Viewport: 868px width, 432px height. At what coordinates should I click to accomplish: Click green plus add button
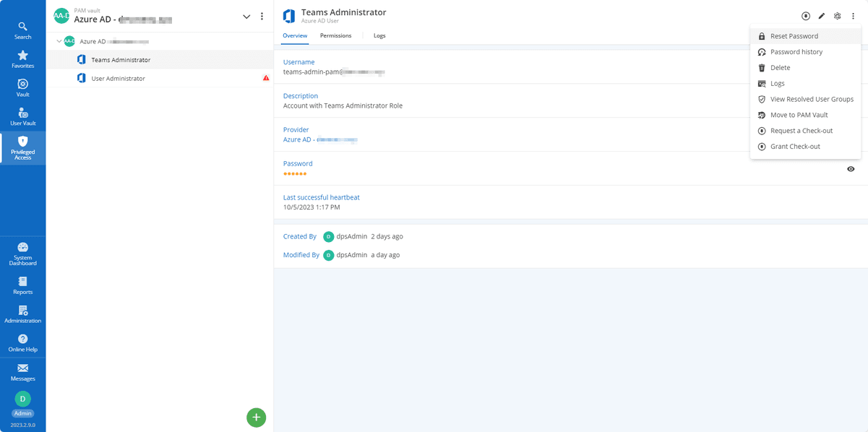pyautogui.click(x=256, y=418)
